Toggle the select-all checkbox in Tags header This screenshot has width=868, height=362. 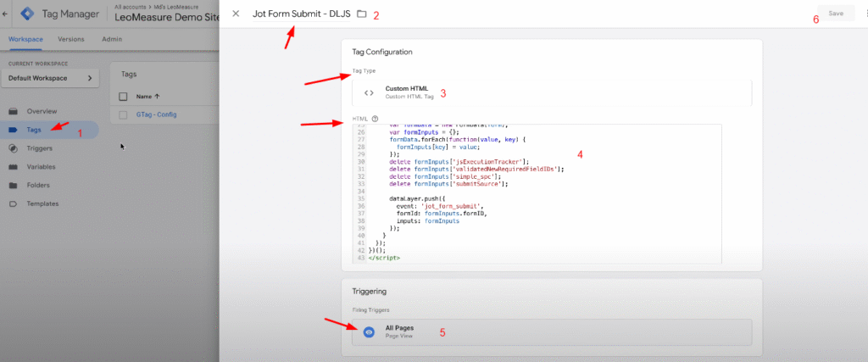pos(124,97)
